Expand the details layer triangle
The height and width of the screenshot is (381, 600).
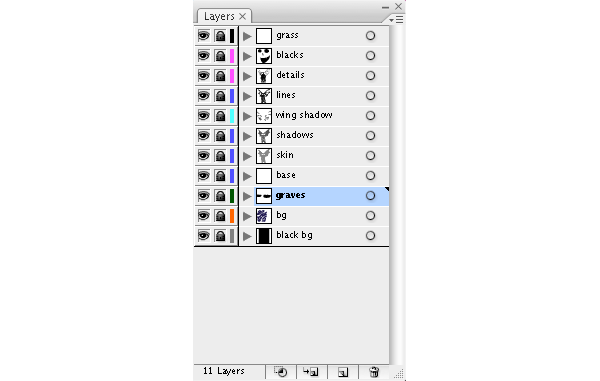pyautogui.click(x=247, y=76)
